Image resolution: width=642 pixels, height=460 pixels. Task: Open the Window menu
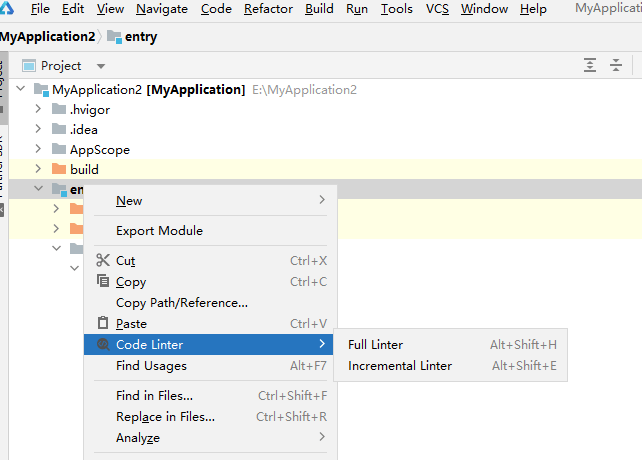(484, 9)
